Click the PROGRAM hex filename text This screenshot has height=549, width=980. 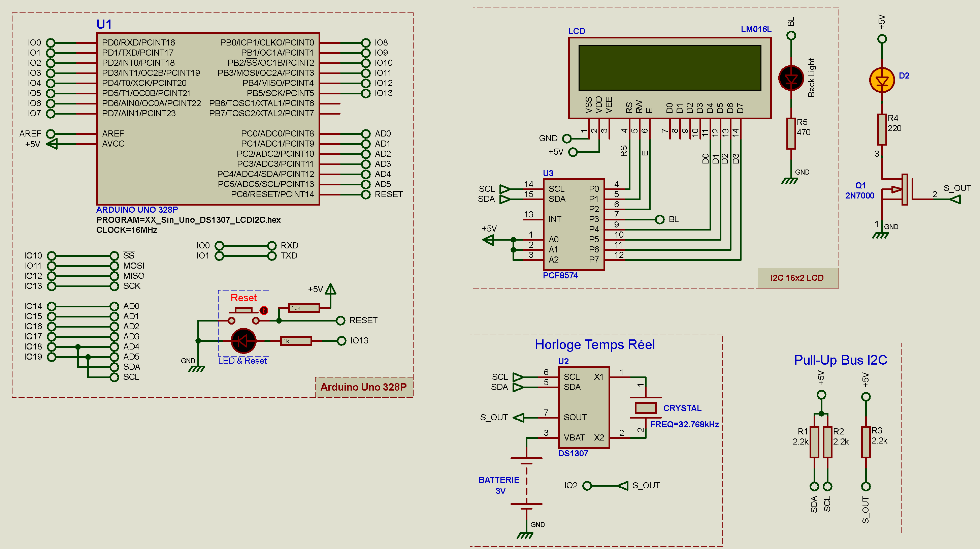pos(188,220)
